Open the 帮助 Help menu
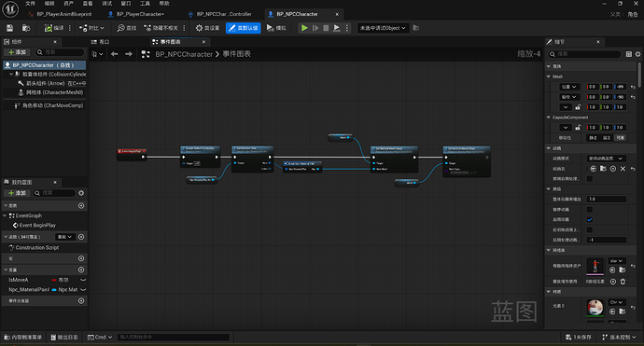This screenshot has width=644, height=346. (x=164, y=4)
